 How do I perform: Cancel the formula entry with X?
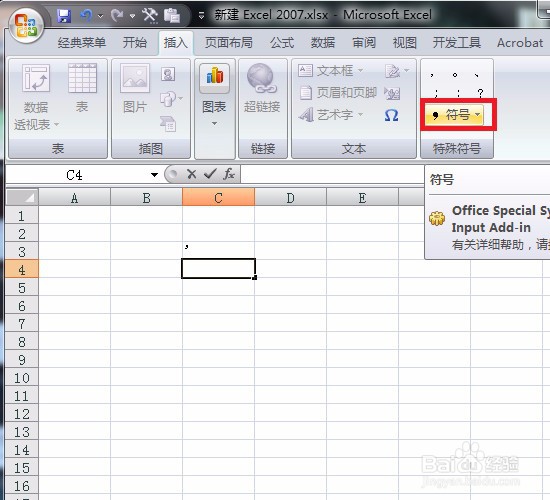(192, 174)
